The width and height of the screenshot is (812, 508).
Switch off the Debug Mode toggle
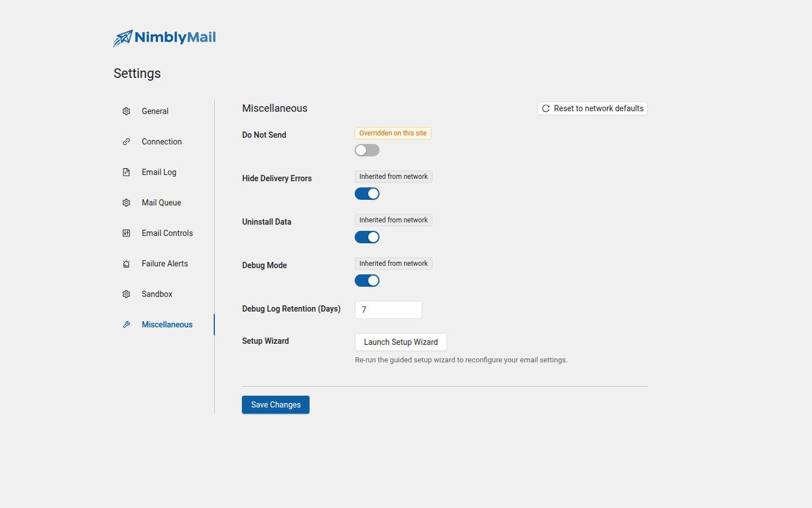pyautogui.click(x=367, y=281)
